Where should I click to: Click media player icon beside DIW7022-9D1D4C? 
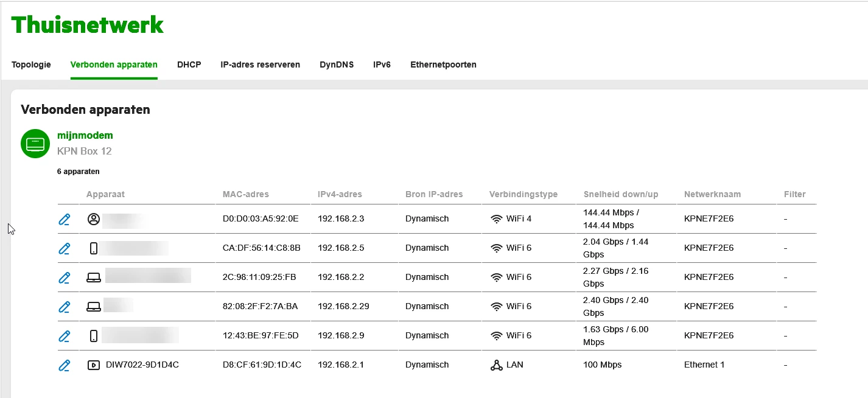[x=93, y=365]
